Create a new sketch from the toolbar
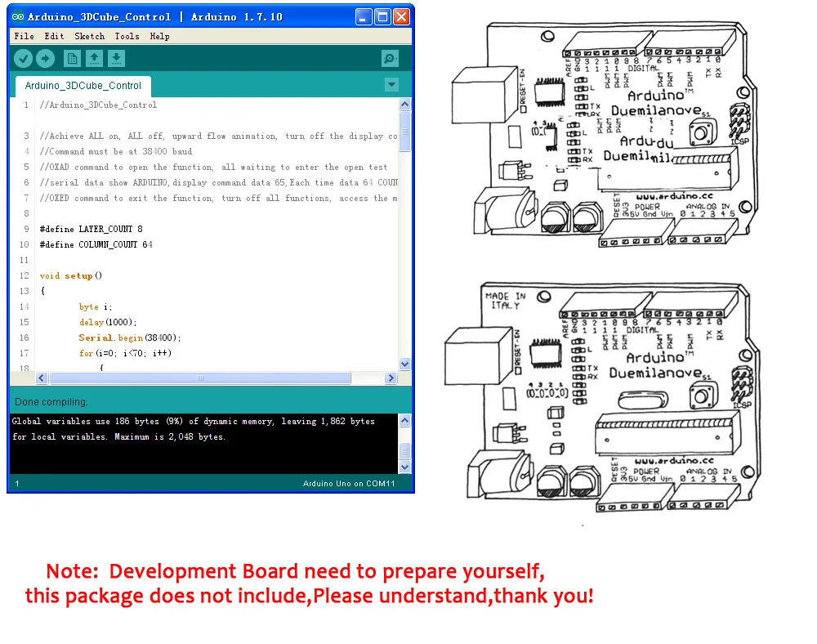817x644 pixels. [x=72, y=58]
